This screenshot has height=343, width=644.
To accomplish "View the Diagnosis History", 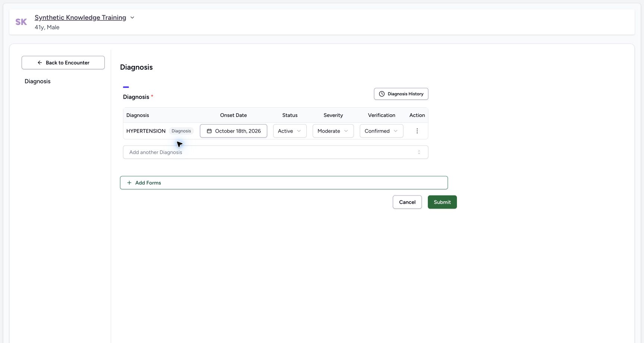I will click(x=401, y=94).
